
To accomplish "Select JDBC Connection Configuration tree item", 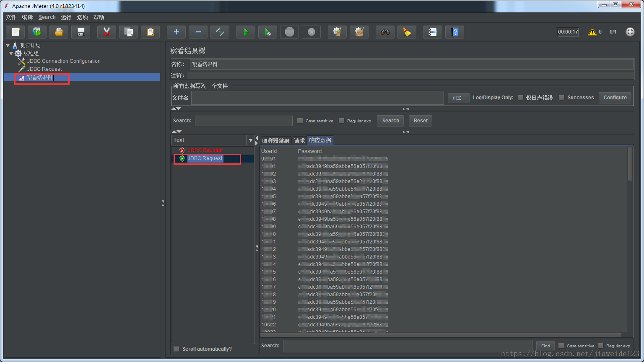I will 64,61.
